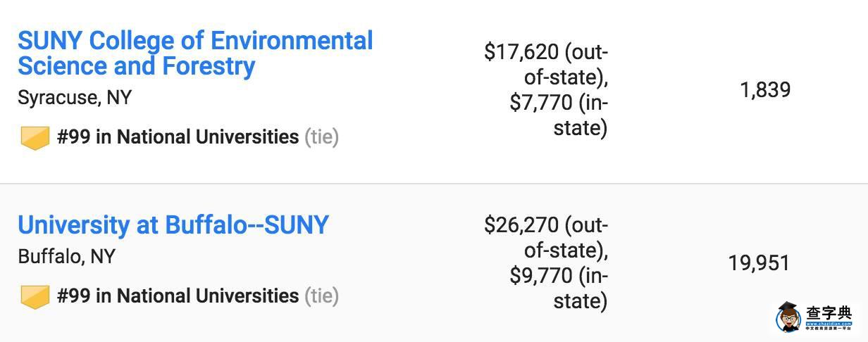Open SUNY College of Environmental Science and Forestry link
The width and height of the screenshot is (868, 342).
[195, 53]
